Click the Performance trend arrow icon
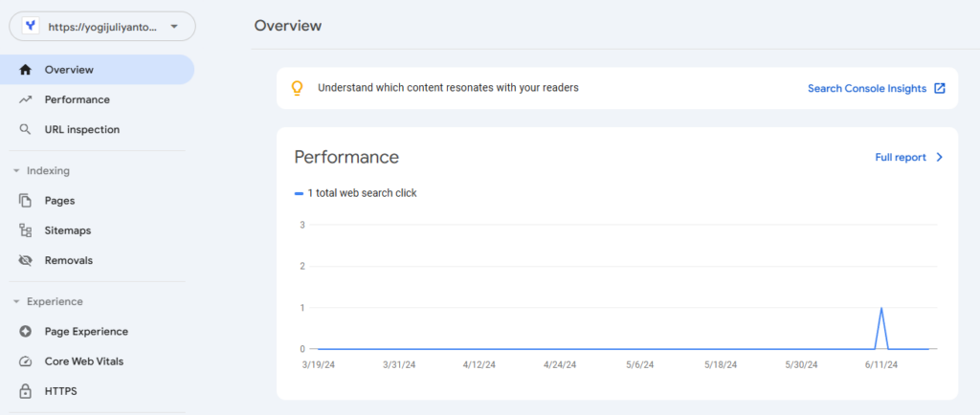 click(26, 99)
